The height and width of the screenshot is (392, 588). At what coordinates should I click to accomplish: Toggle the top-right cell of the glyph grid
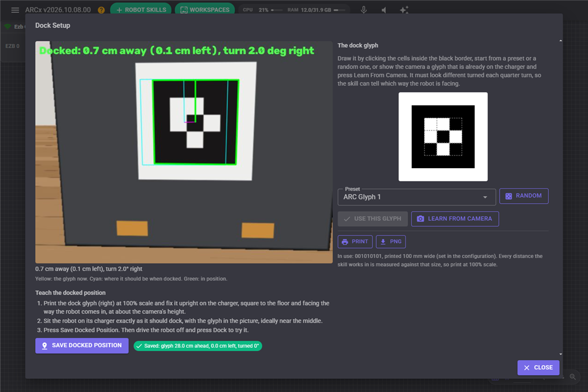tap(455, 124)
